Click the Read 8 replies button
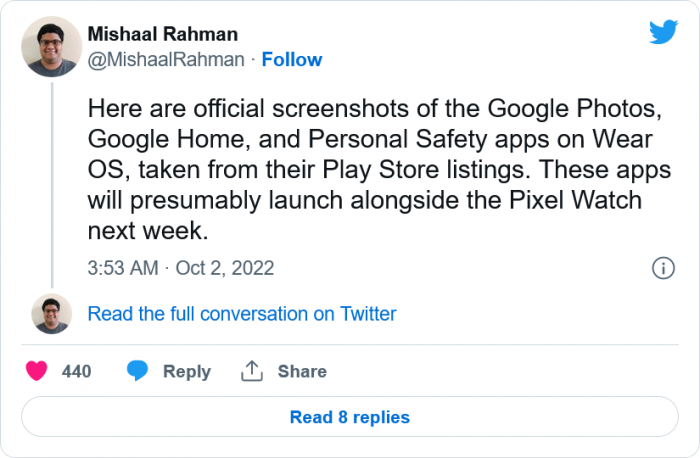This screenshot has width=700, height=458. pos(350,417)
